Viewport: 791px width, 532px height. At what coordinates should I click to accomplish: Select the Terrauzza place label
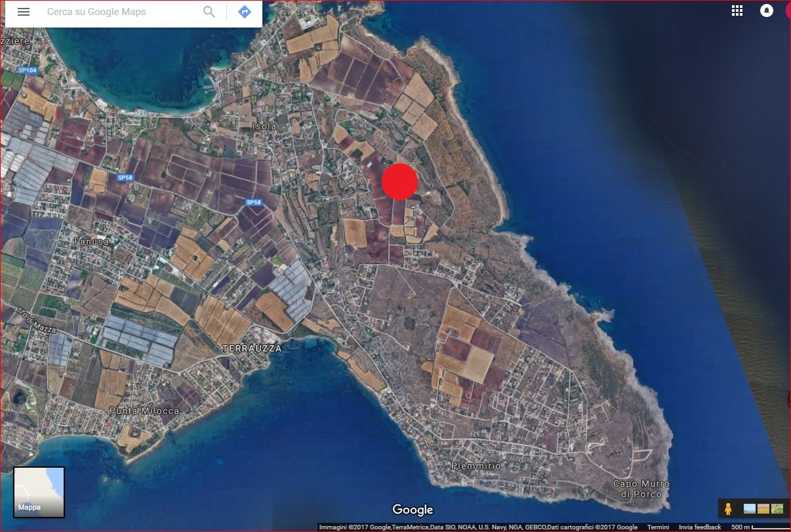253,348
